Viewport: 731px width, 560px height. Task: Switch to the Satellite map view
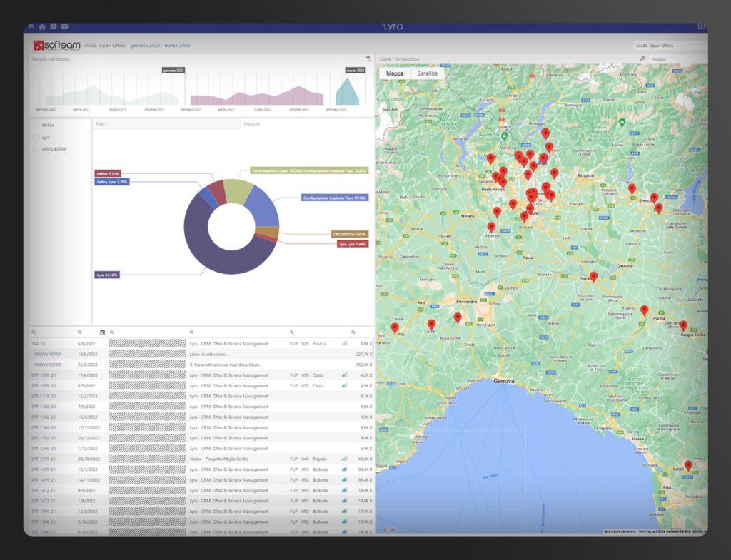[x=426, y=73]
